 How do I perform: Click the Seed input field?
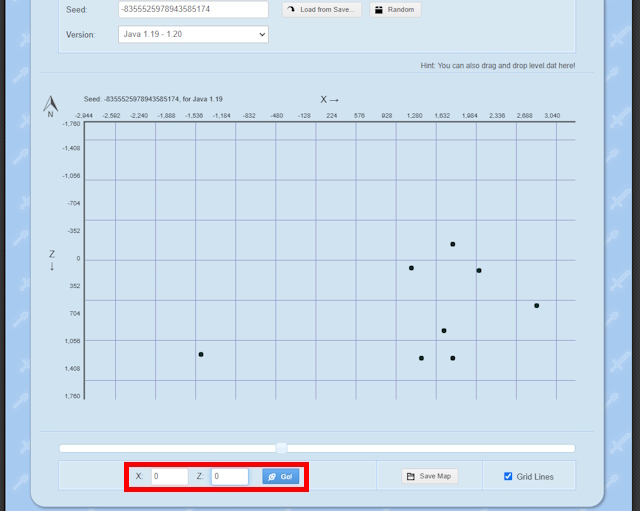click(x=193, y=10)
